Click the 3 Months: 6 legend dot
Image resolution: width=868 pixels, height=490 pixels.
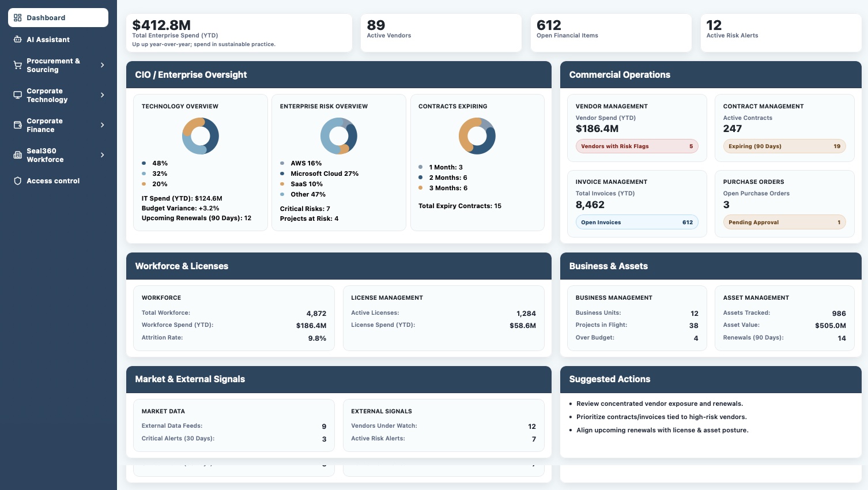421,188
